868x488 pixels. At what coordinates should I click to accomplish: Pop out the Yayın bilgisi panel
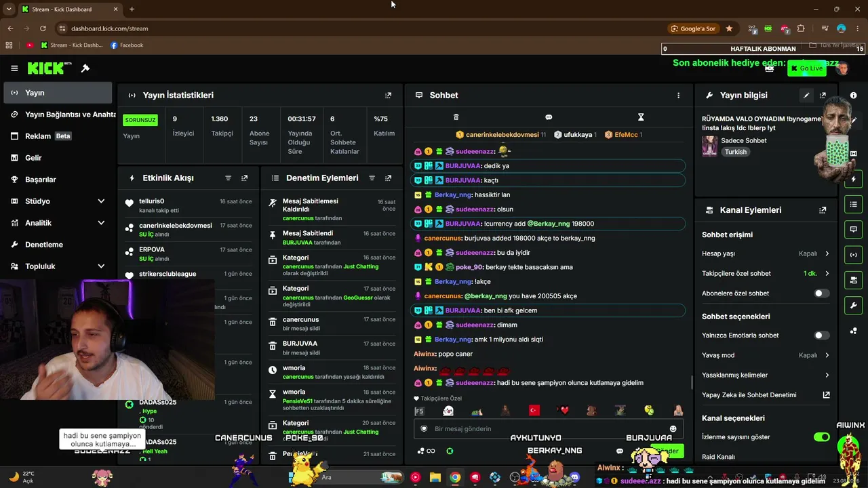coord(823,96)
